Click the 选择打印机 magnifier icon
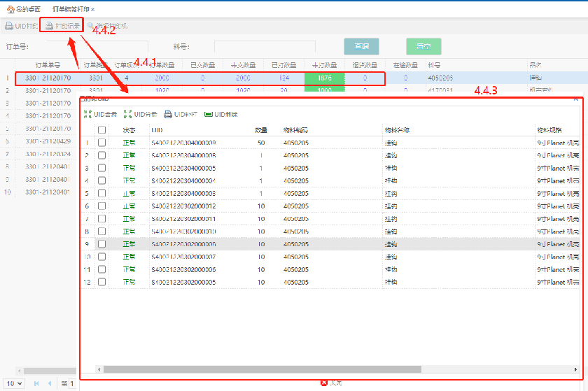This screenshot has height=391, width=588. point(90,26)
